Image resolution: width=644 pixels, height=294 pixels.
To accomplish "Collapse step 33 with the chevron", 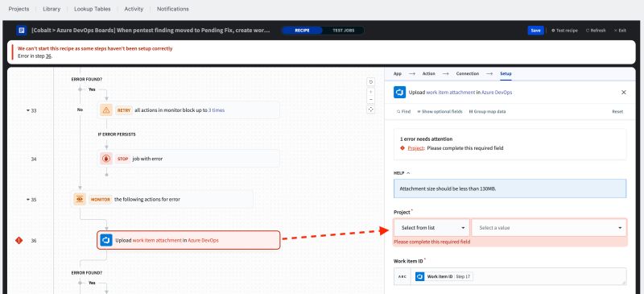I will click(x=28, y=110).
